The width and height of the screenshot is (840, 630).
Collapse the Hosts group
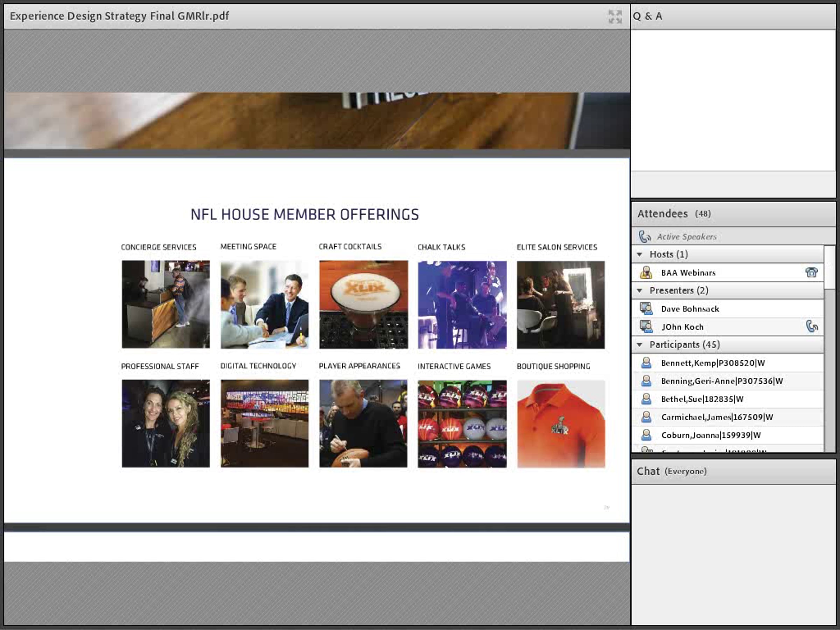[x=640, y=254]
